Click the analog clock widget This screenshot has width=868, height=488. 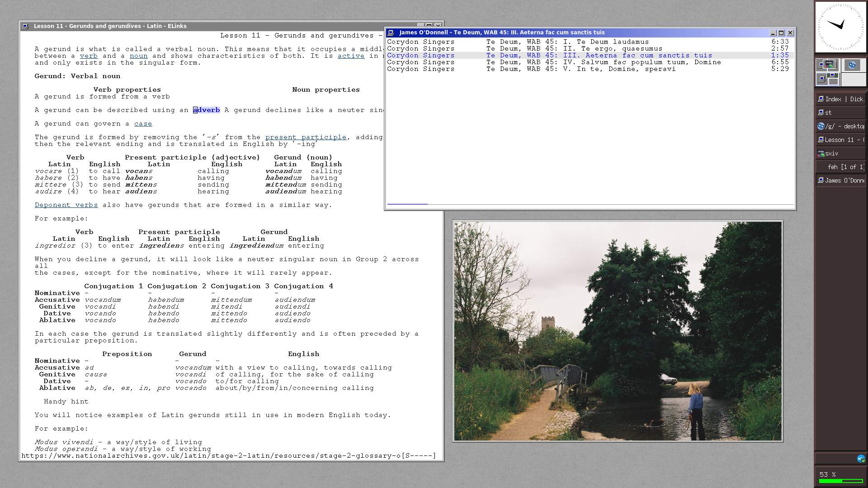click(840, 27)
